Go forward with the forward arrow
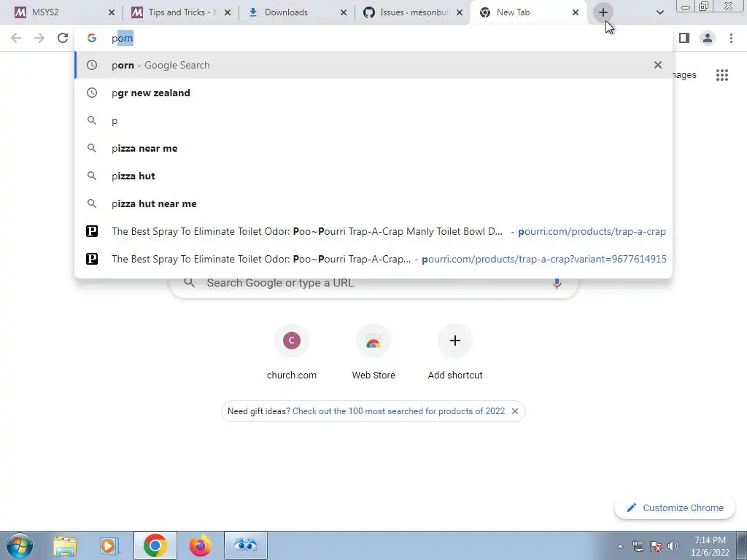The height and width of the screenshot is (560, 747). click(39, 38)
